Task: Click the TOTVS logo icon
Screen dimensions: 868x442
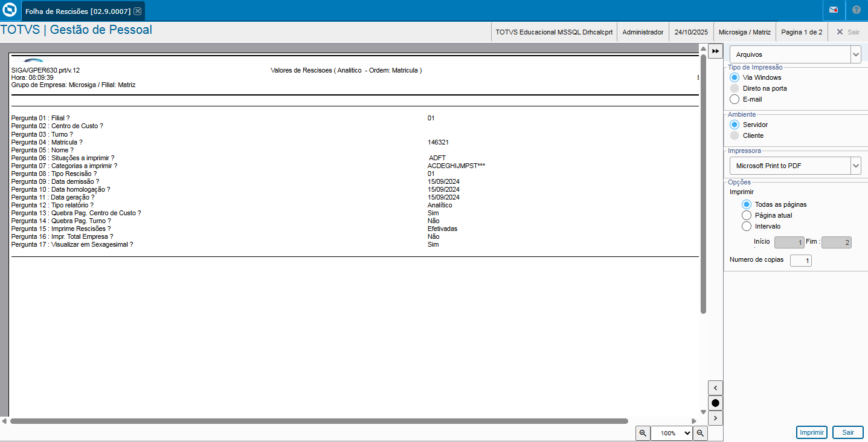Action: coord(10,10)
